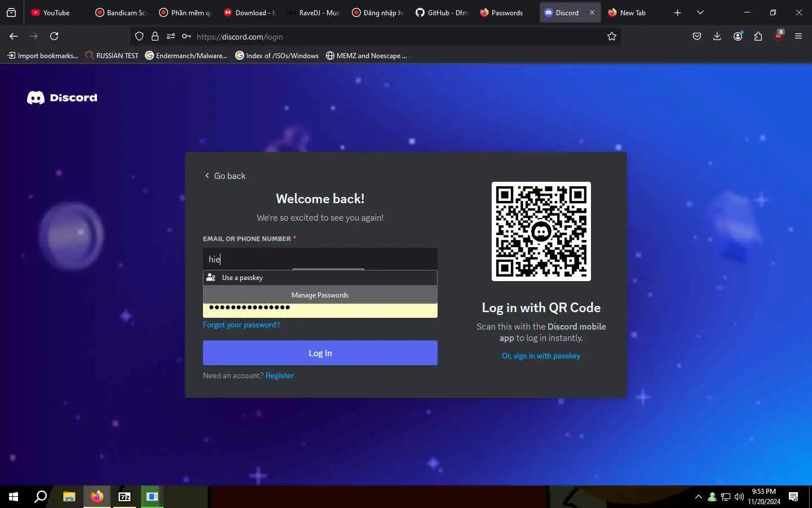Select Manage Passwords in autofill popup
Screen dimensions: 812x508
point(320,295)
